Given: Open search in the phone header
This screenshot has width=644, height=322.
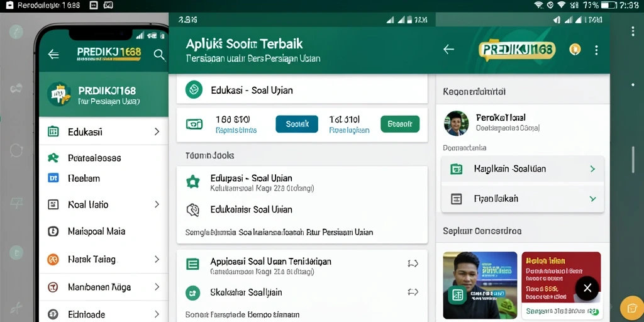Looking at the screenshot, I should (x=159, y=55).
